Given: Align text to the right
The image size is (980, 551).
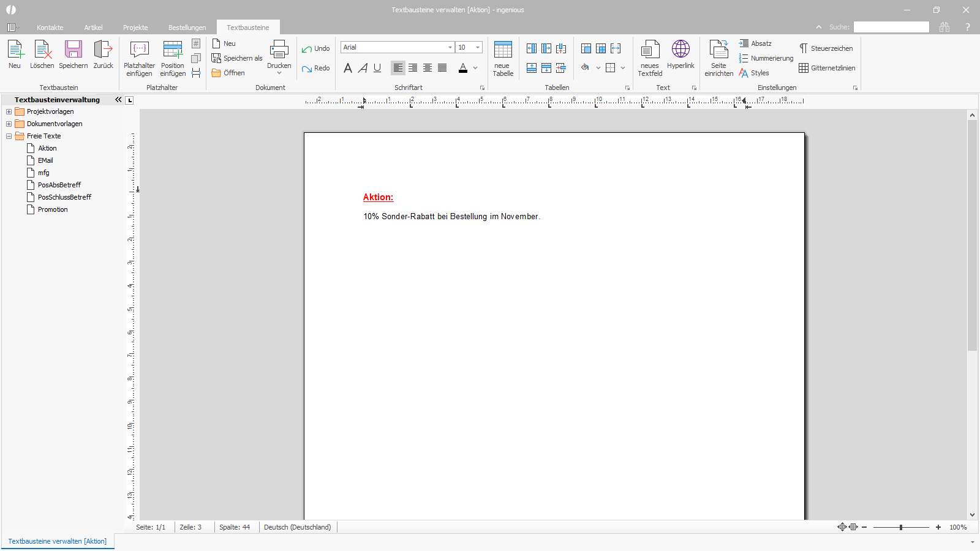Looking at the screenshot, I should tap(413, 68).
